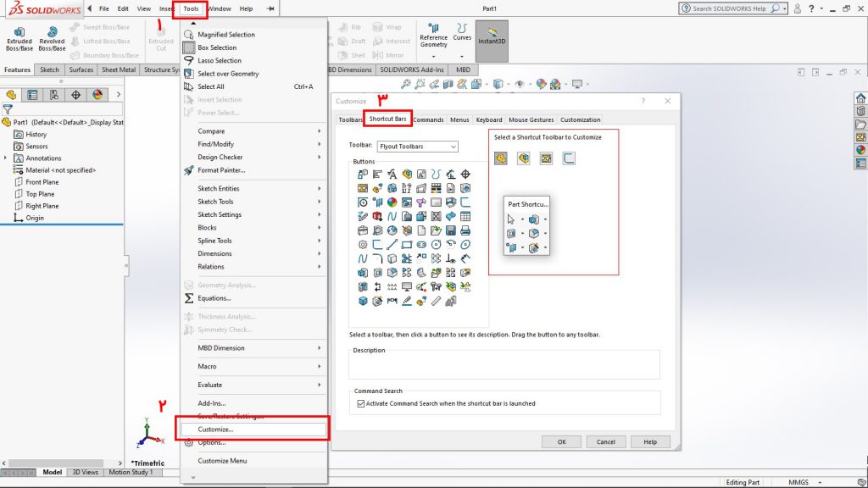Select the Assembly shortcut toolbar icon
Viewport: 868px width, 488px height.
tap(524, 158)
